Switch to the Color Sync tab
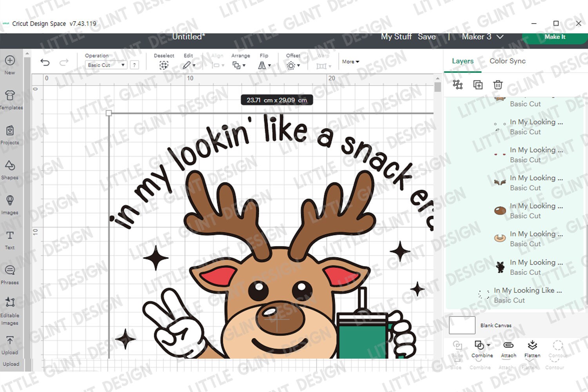This screenshot has width=588, height=392. coord(507,61)
